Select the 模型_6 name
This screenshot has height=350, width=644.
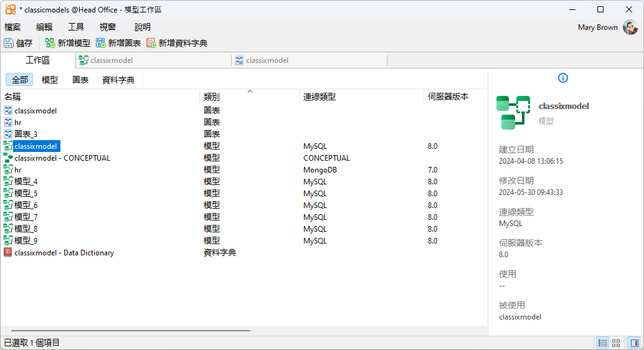click(x=26, y=206)
